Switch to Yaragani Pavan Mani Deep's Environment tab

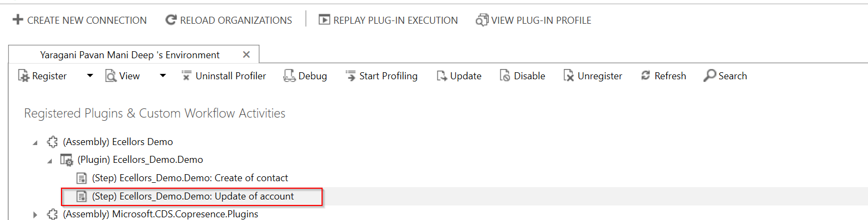[x=129, y=55]
